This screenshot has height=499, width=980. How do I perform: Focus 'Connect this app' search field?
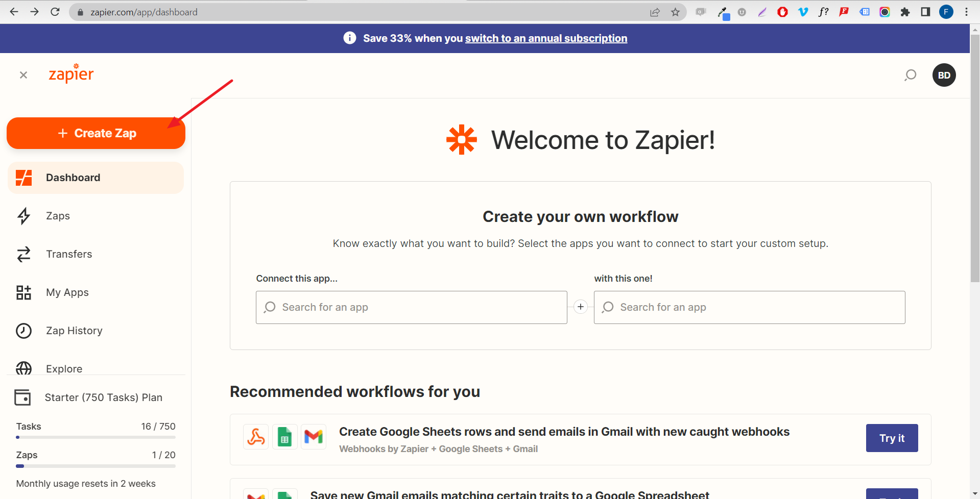coord(412,307)
